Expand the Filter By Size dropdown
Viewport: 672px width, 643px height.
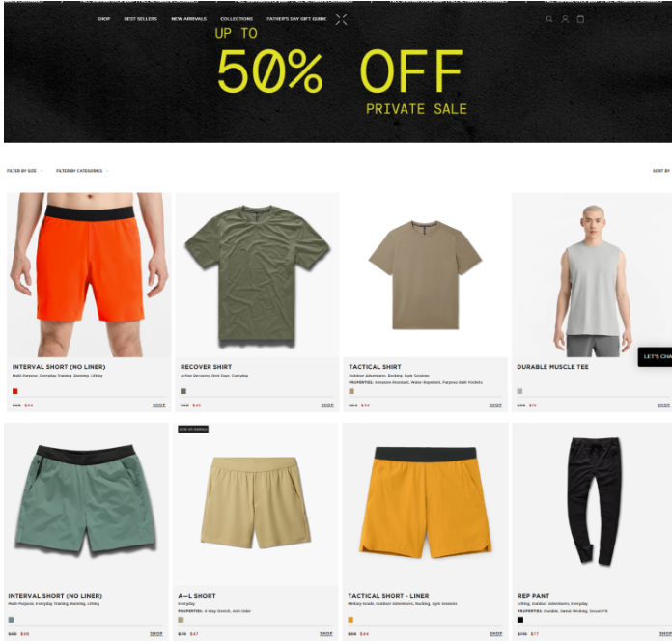[25, 171]
